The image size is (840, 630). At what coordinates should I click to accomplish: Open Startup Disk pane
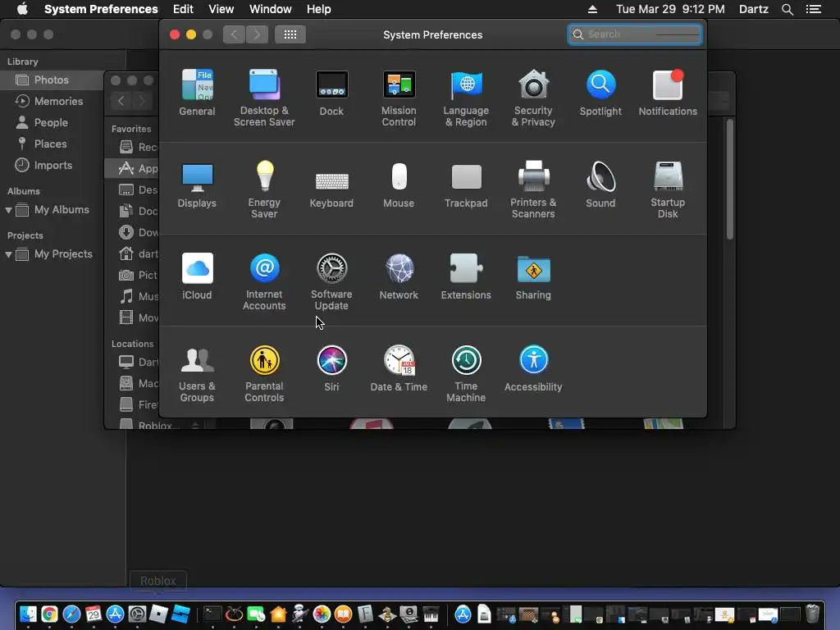click(668, 189)
